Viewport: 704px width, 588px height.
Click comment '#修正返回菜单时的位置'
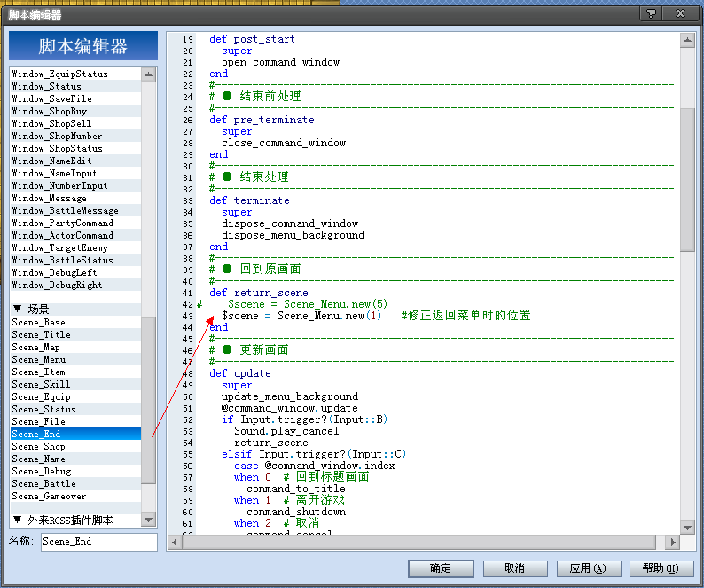point(465,316)
